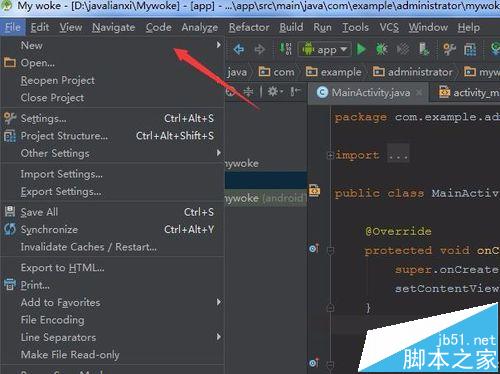Image resolution: width=500 pixels, height=374 pixels.
Task: Select the com breadcrumb folder
Action: [277, 72]
